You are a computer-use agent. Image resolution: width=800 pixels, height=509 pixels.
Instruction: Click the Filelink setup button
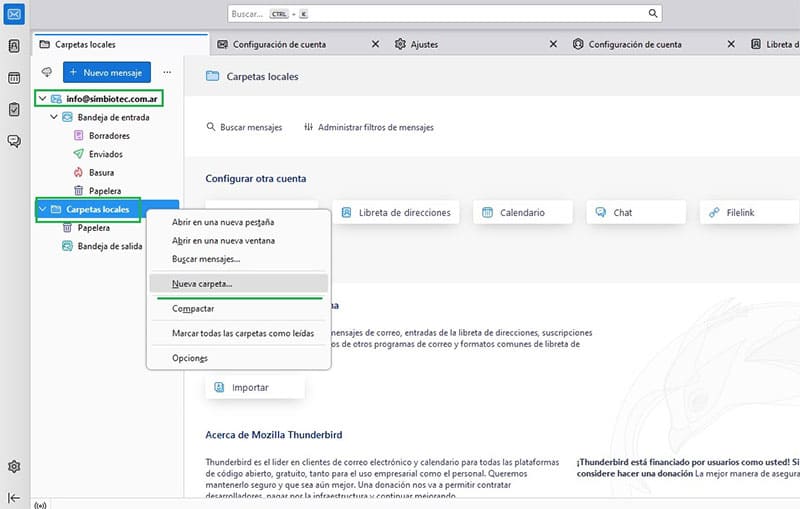coord(749,212)
